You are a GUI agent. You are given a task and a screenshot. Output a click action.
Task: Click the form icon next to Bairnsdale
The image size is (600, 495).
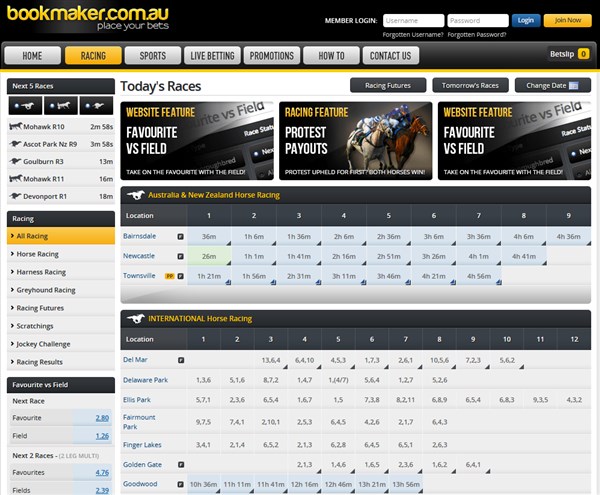pos(181,236)
